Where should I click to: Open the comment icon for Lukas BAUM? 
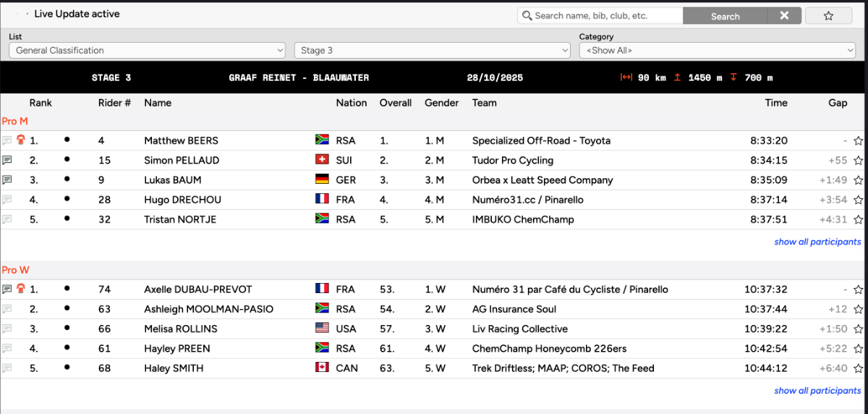pos(7,180)
